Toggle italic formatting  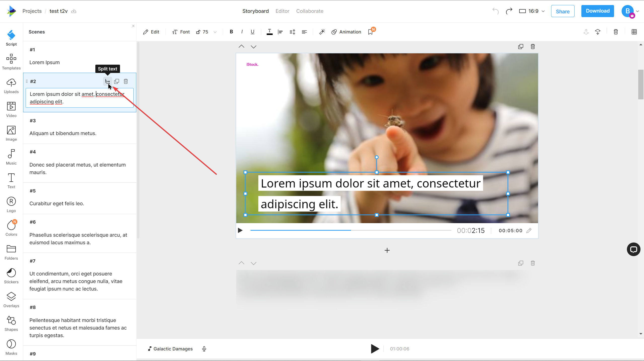tap(242, 32)
